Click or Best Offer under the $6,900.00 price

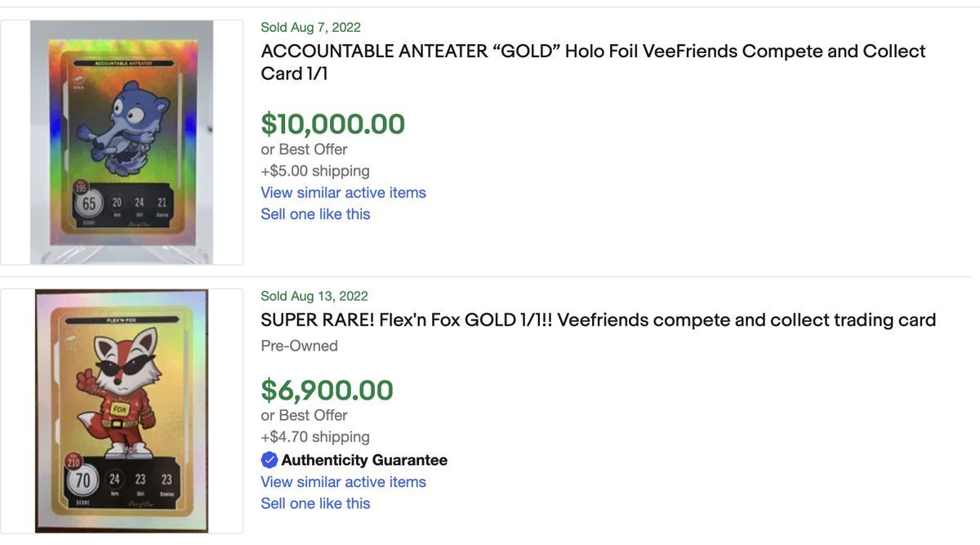(304, 415)
